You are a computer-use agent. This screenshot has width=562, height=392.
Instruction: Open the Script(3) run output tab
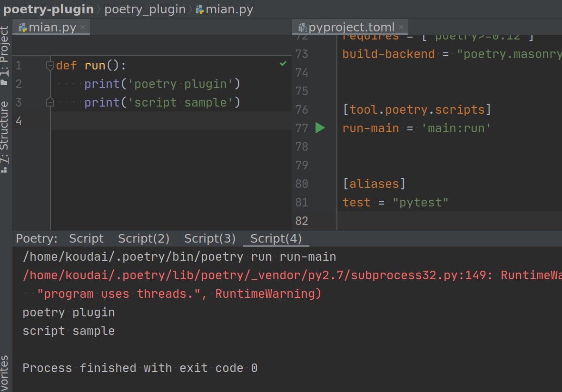point(209,238)
